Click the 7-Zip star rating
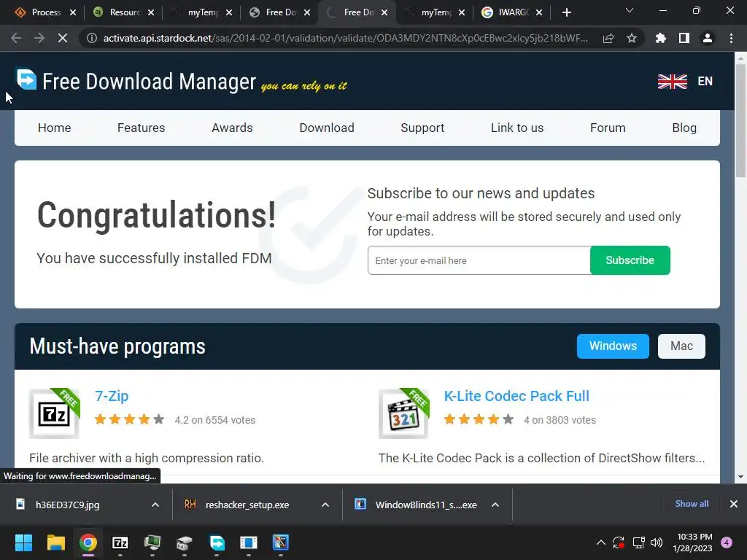Image resolution: width=747 pixels, height=560 pixels. [129, 419]
